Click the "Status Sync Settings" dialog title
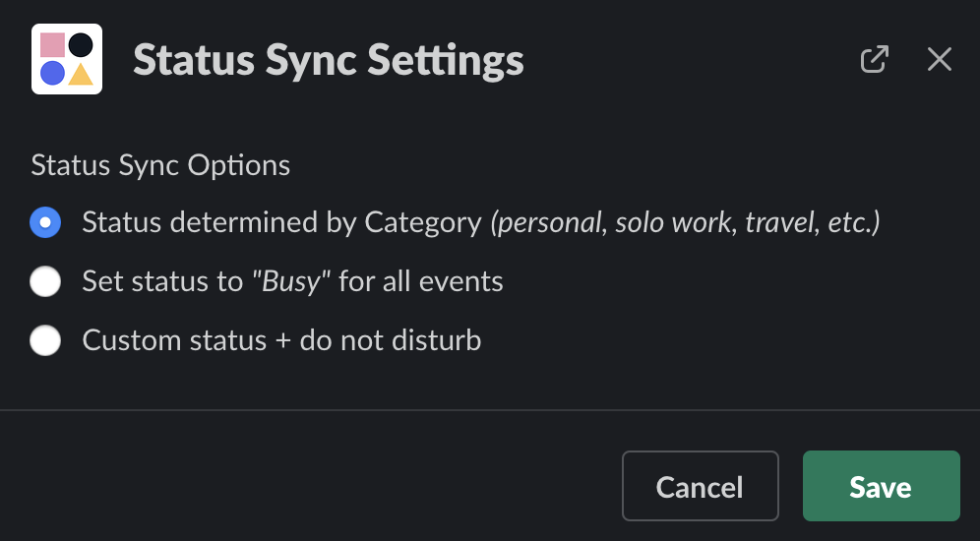980x541 pixels. tap(329, 60)
